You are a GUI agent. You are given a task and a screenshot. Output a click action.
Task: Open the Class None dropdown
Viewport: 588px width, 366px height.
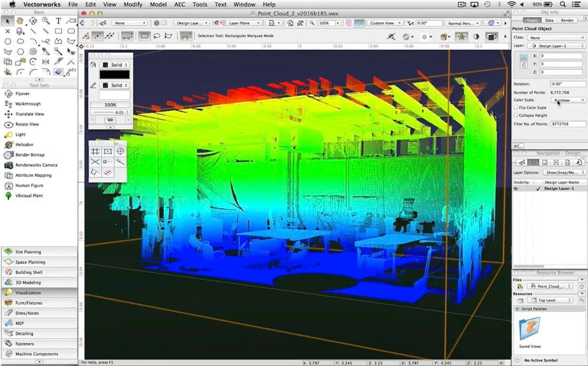pos(556,38)
